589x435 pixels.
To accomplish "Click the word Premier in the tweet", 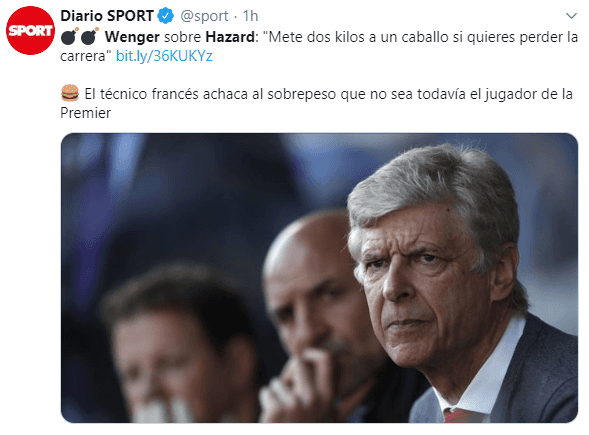I will coord(86,113).
